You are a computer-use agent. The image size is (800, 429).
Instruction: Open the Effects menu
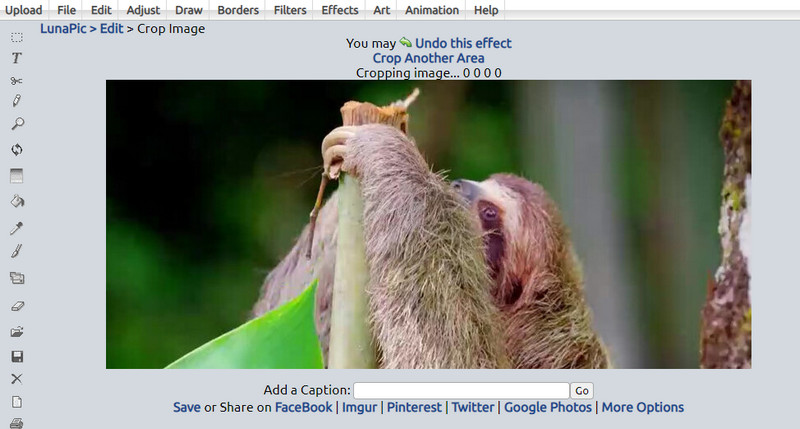point(340,10)
